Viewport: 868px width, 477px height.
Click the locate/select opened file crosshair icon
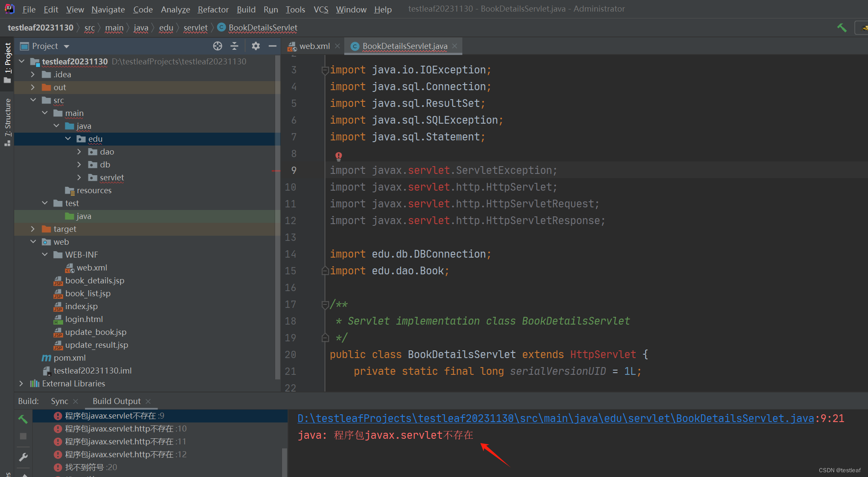218,46
